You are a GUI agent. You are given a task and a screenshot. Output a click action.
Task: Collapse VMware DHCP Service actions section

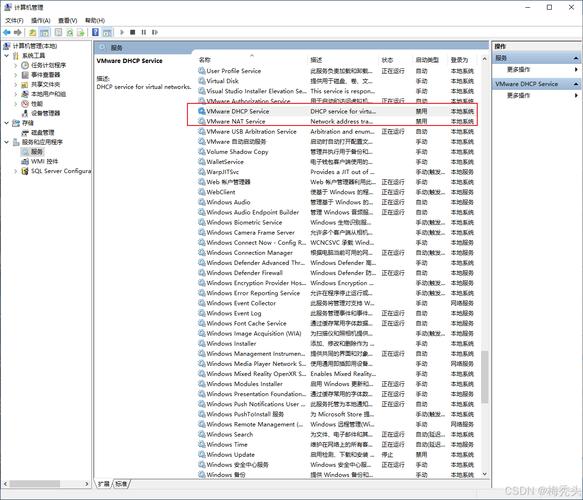576,84
